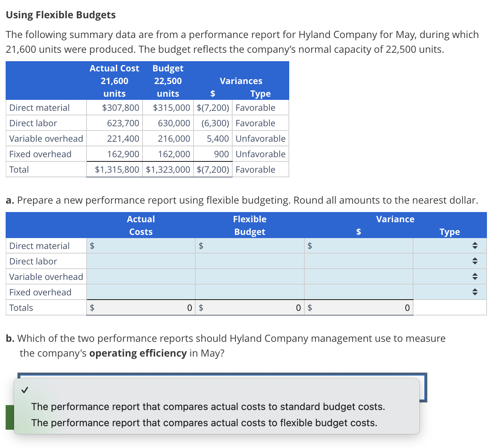The width and height of the screenshot is (494, 448).
Task: Click the Flexible Budget field for Variable overhead
Action: click(x=250, y=276)
